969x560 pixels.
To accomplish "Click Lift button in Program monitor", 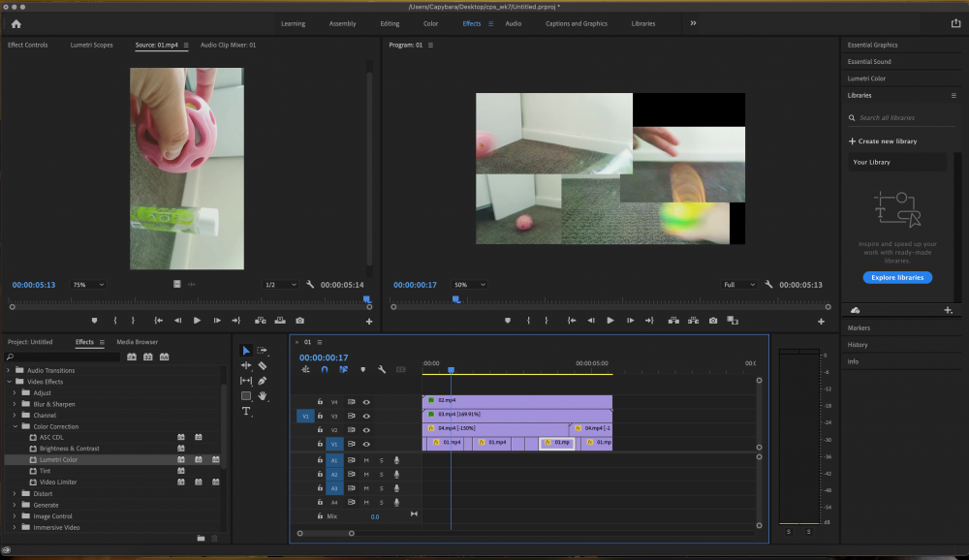I will [673, 320].
